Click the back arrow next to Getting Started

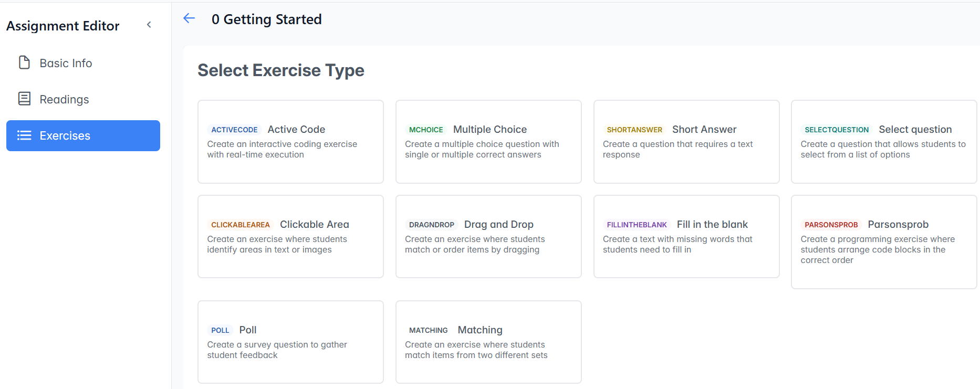pos(189,18)
